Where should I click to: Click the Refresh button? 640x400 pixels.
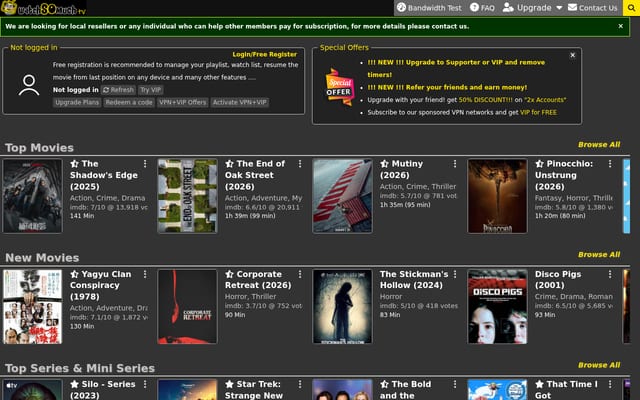pos(118,90)
